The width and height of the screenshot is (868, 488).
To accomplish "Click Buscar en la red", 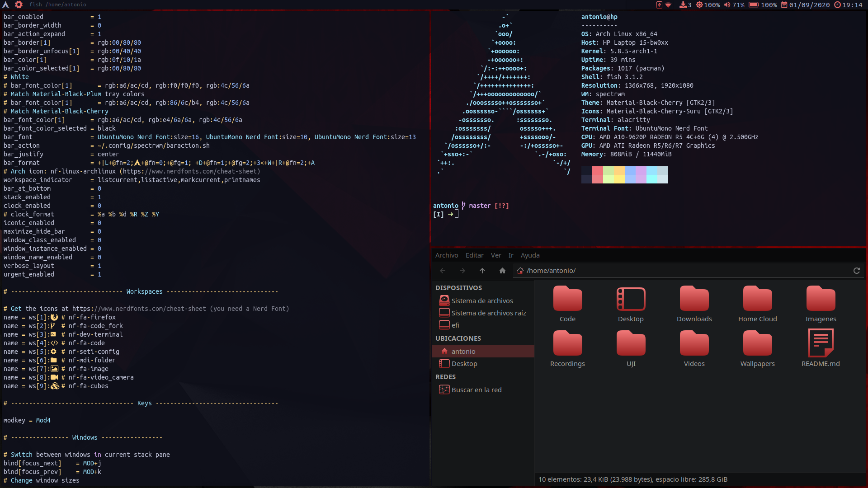I will pos(476,390).
